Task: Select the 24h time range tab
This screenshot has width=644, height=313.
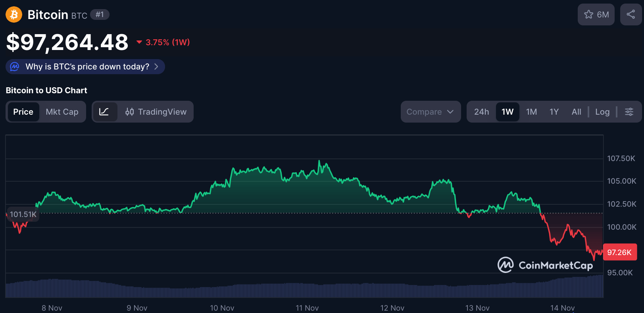Action: 481,112
